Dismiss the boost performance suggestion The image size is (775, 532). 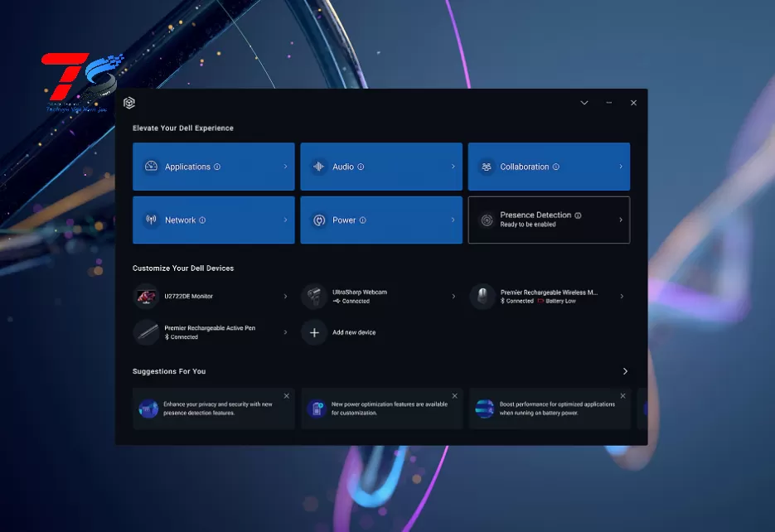pos(622,396)
